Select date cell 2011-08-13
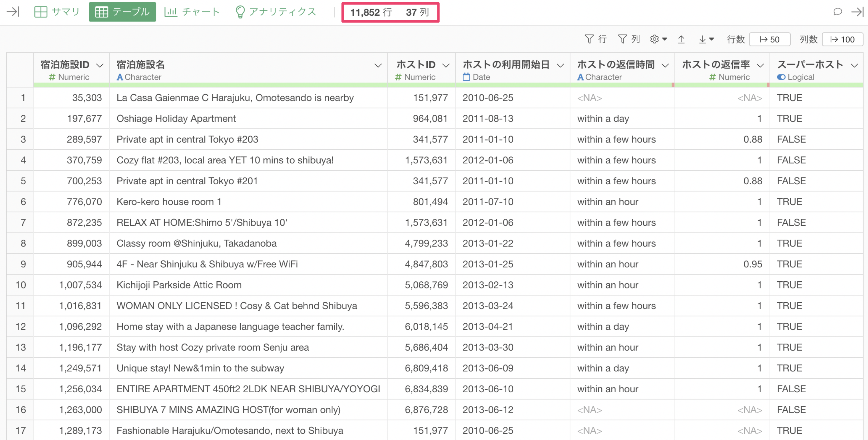868x440 pixels. tap(513, 118)
